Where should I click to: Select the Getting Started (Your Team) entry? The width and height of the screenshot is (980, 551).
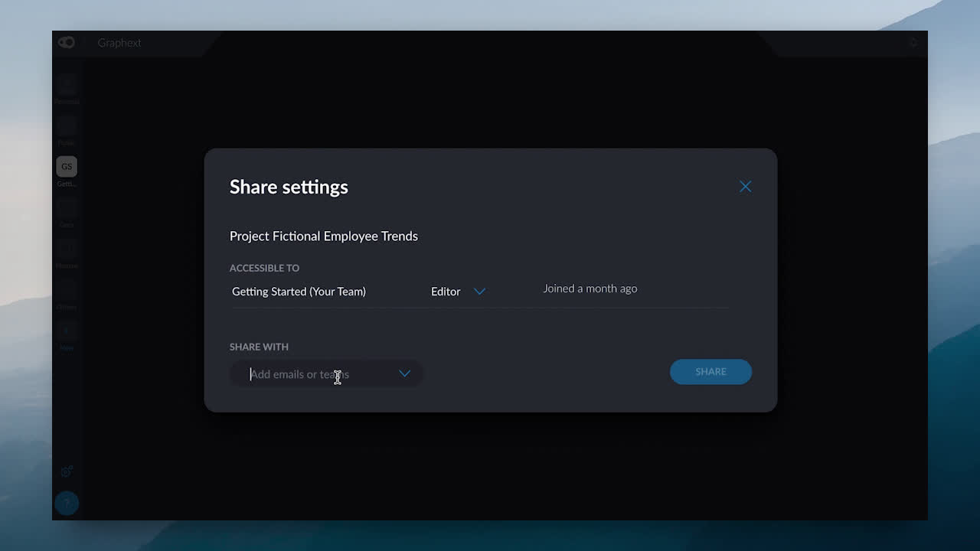click(299, 292)
